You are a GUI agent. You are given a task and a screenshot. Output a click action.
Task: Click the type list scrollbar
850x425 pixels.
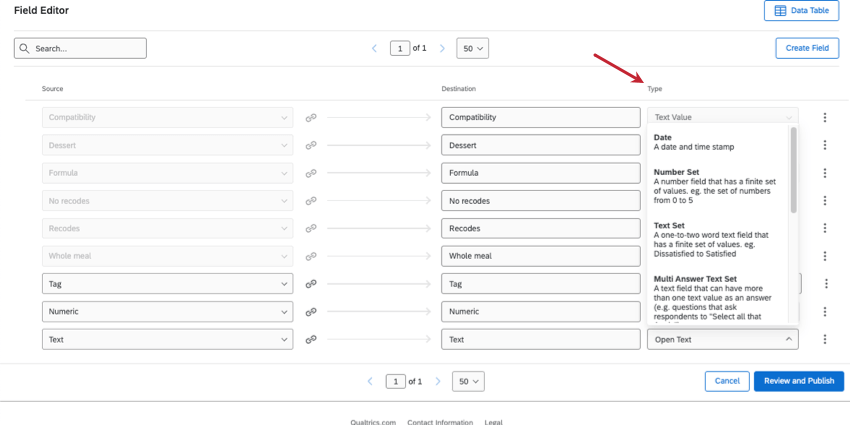click(794, 168)
